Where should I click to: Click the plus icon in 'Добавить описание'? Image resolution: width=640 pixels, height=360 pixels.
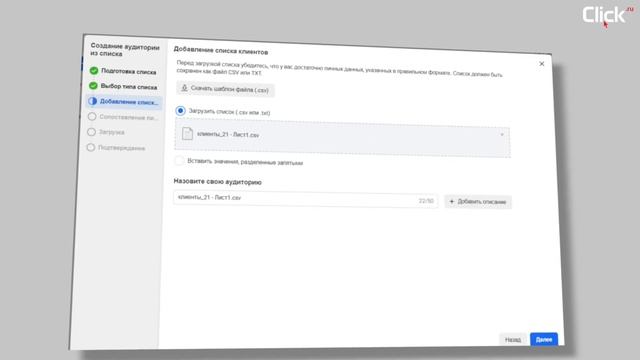pyautogui.click(x=451, y=201)
